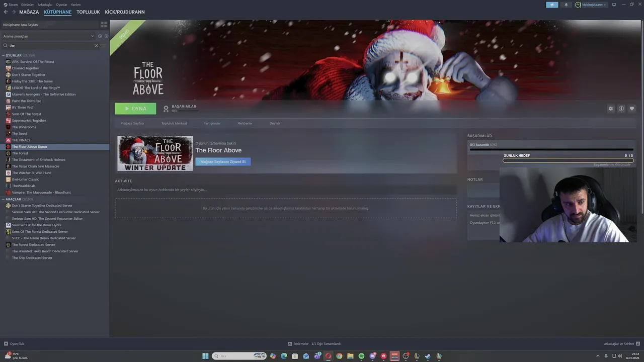644x362 pixels.
Task: Click the Oyun Ekle plus icon
Action: coord(6,344)
